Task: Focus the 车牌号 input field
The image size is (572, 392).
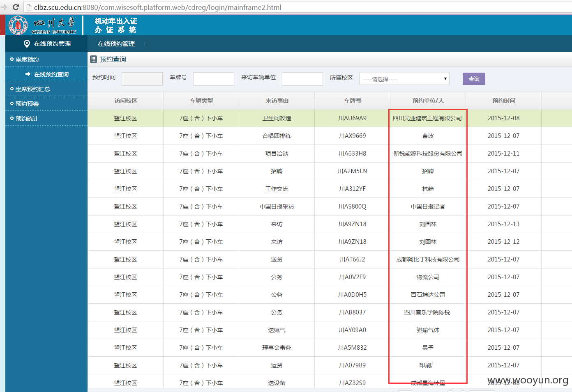Action: coord(214,79)
